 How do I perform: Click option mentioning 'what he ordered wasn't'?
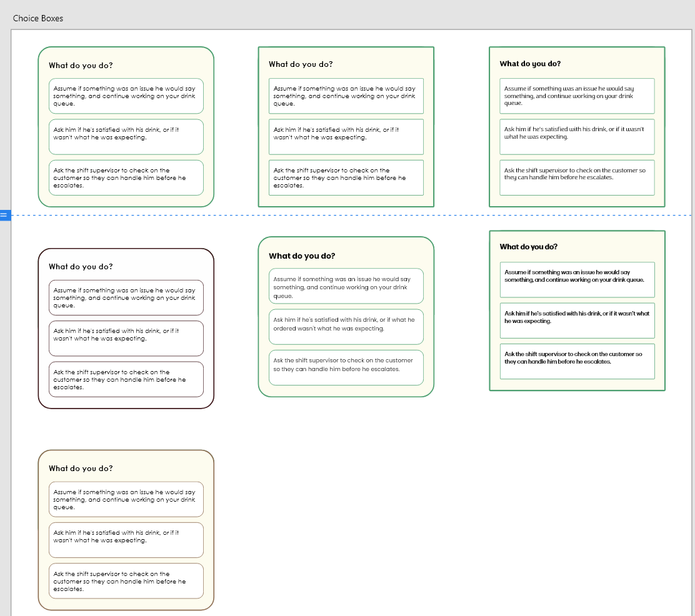(346, 327)
